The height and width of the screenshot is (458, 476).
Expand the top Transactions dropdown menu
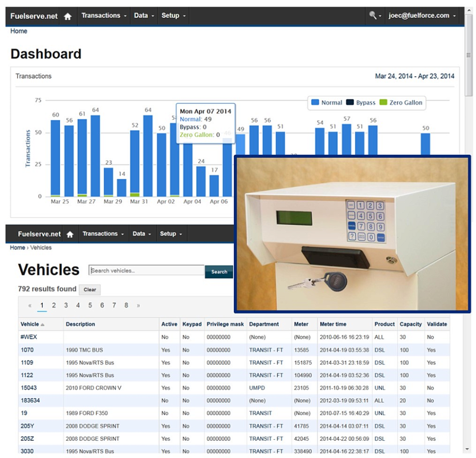(104, 15)
